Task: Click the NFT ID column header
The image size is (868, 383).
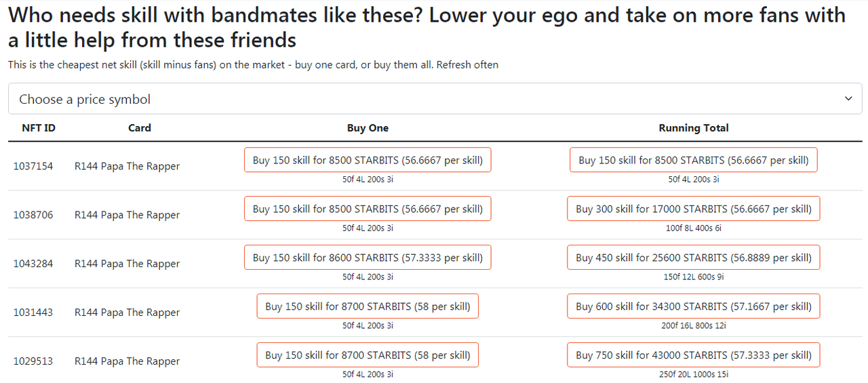Action: click(39, 127)
